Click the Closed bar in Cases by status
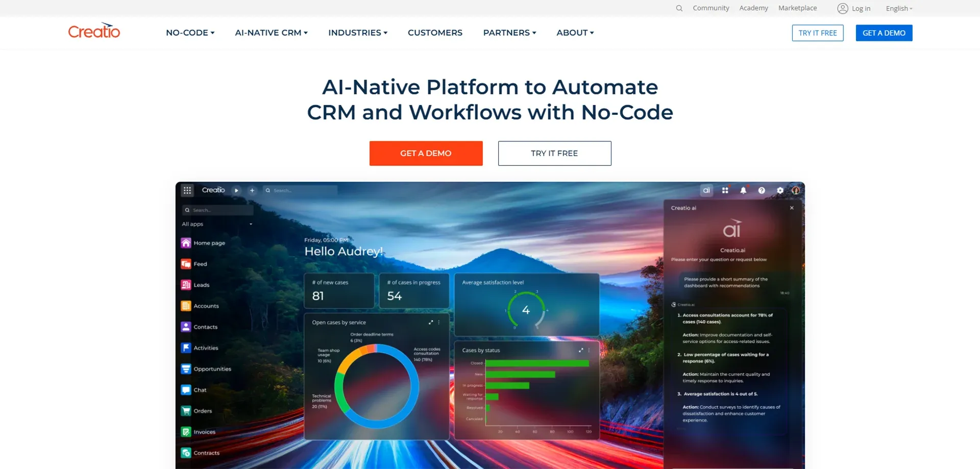Screen dimensions: 980x469 [537, 363]
